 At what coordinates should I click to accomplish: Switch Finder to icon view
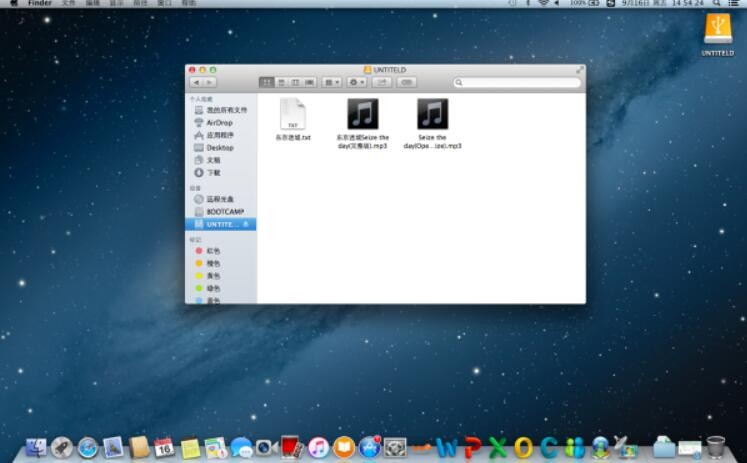point(267,82)
